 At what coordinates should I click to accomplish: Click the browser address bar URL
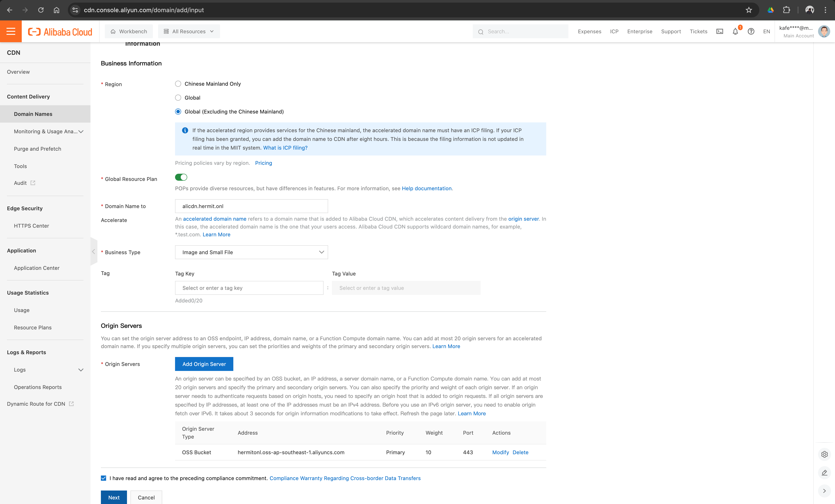coord(144,10)
